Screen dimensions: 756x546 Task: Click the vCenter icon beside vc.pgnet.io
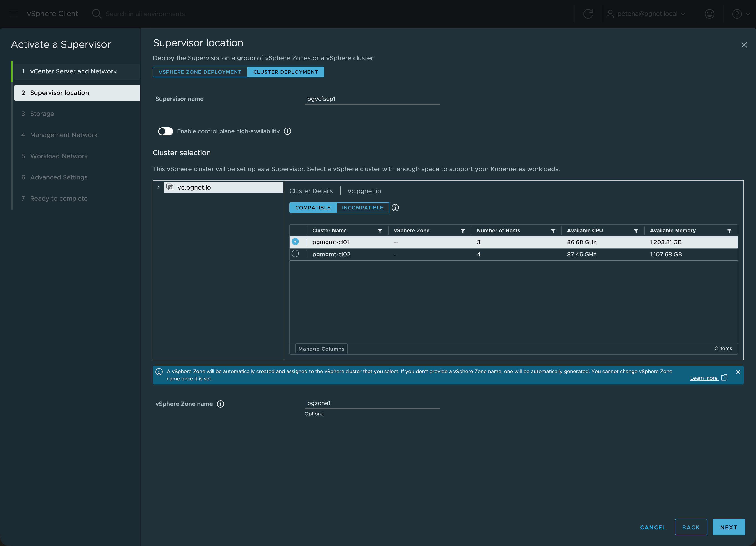[x=170, y=187]
